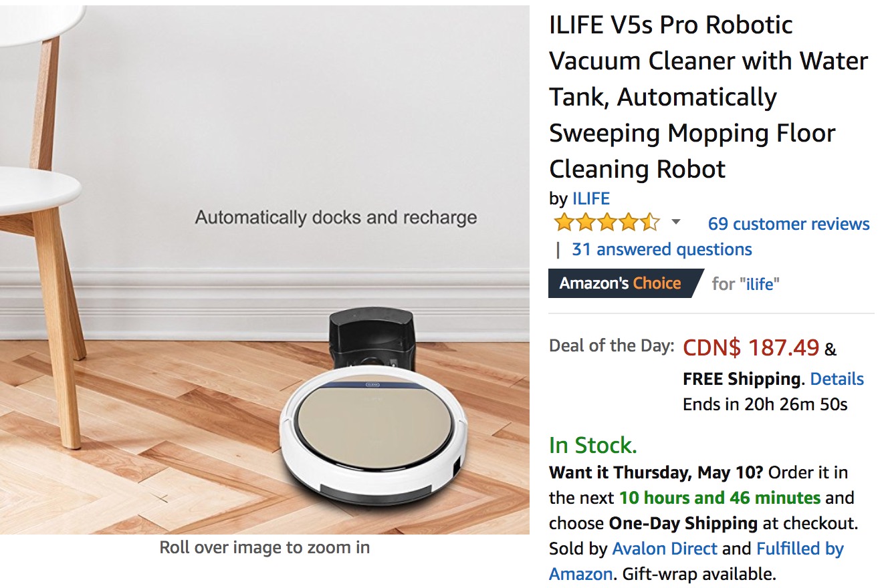Viewport: 880px width, 588px height.
Task: Visit the ILIFE brand page link
Action: pyautogui.click(x=591, y=198)
